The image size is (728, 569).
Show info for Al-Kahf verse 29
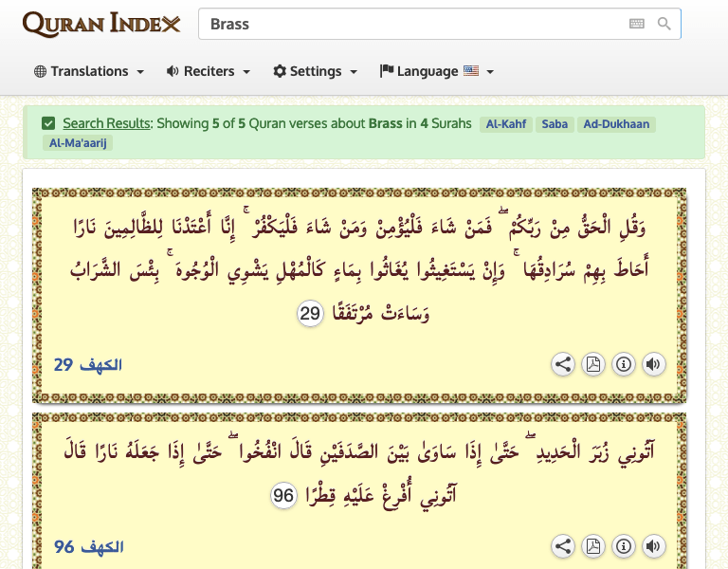coord(623,364)
